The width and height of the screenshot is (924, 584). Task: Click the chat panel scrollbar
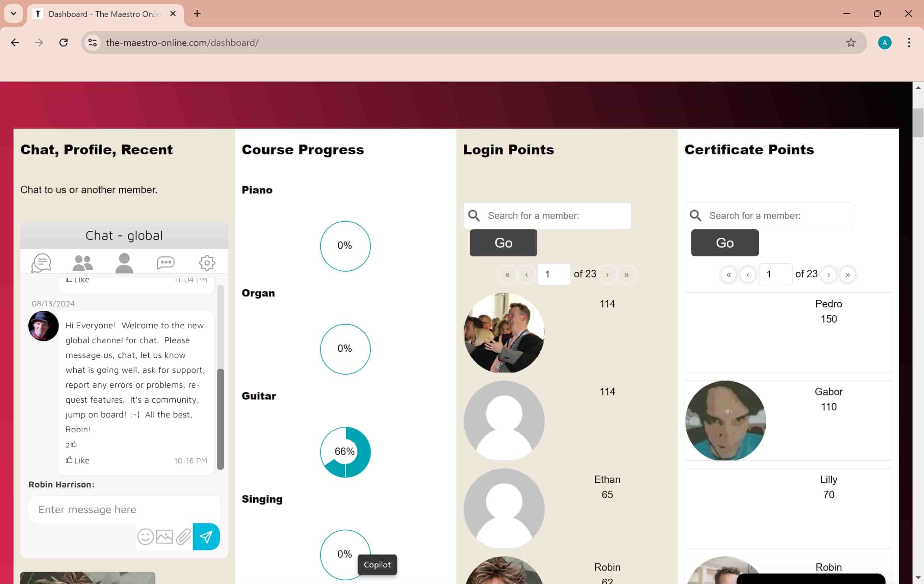[220, 419]
